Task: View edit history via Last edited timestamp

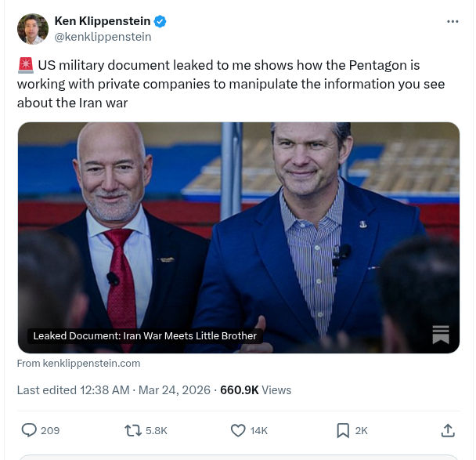Action: [114, 390]
